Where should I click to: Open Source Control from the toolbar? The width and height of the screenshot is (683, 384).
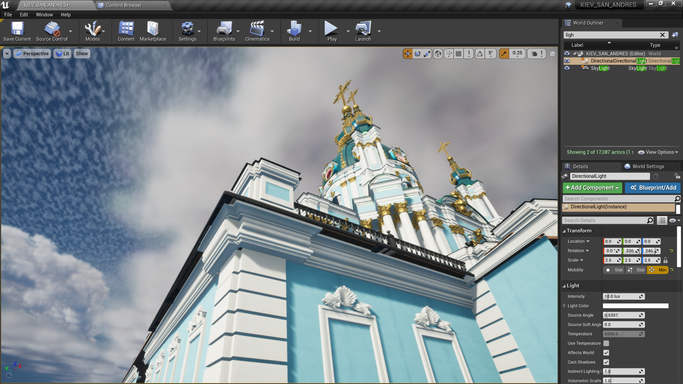pos(52,31)
